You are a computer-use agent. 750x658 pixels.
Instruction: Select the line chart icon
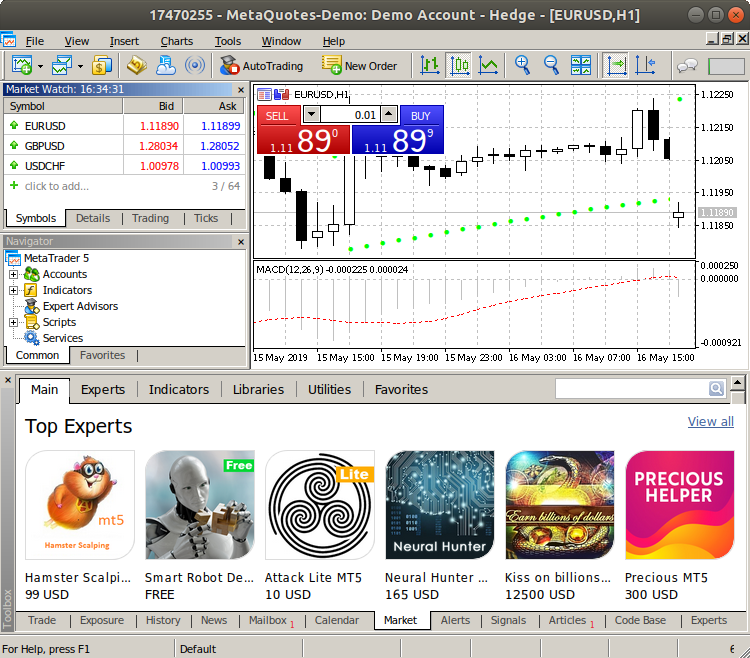point(489,66)
